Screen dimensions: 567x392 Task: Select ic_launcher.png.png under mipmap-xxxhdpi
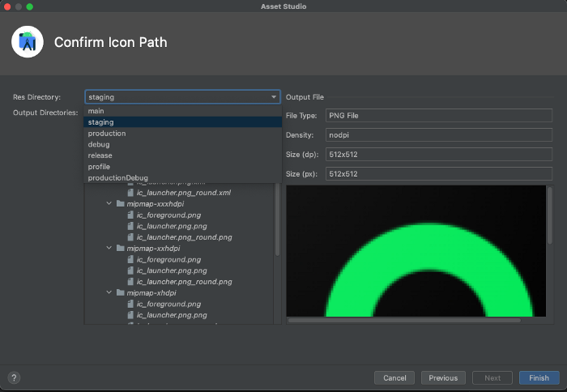point(172,226)
